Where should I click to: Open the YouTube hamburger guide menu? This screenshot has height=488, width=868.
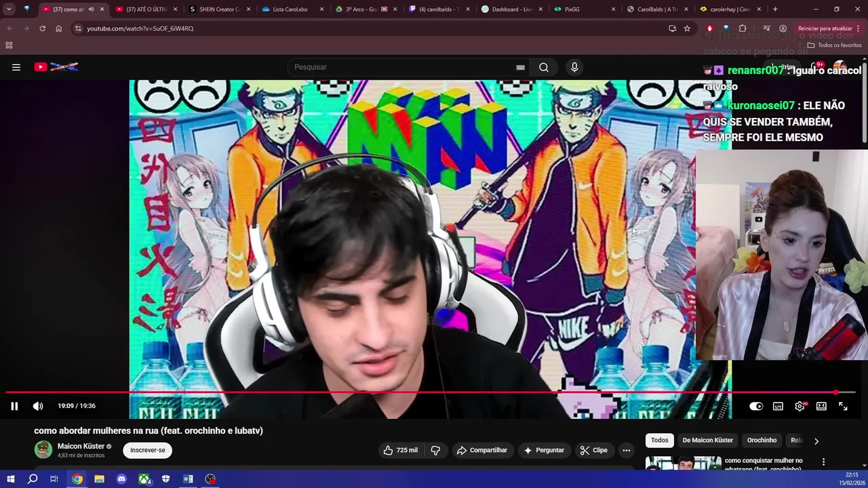pyautogui.click(x=16, y=67)
